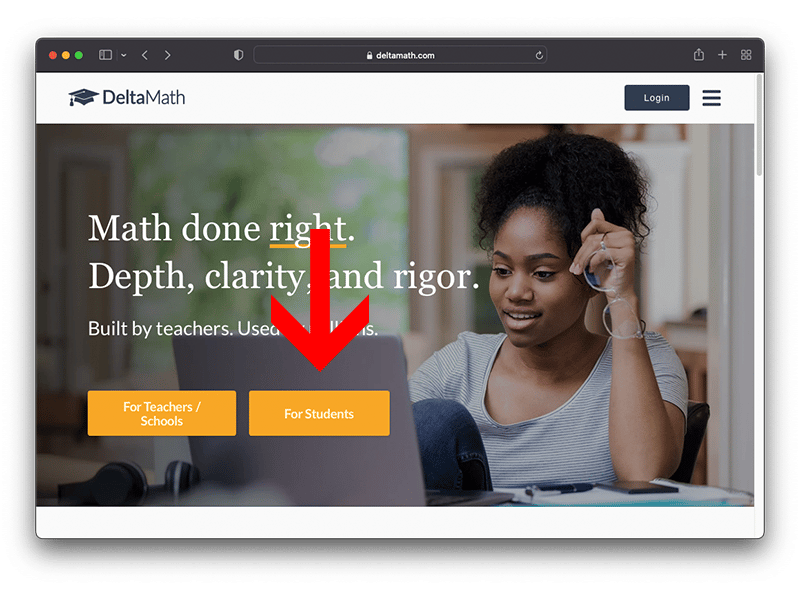800x600 pixels.
Task: Go forward with the right arrow
Action: tap(167, 55)
